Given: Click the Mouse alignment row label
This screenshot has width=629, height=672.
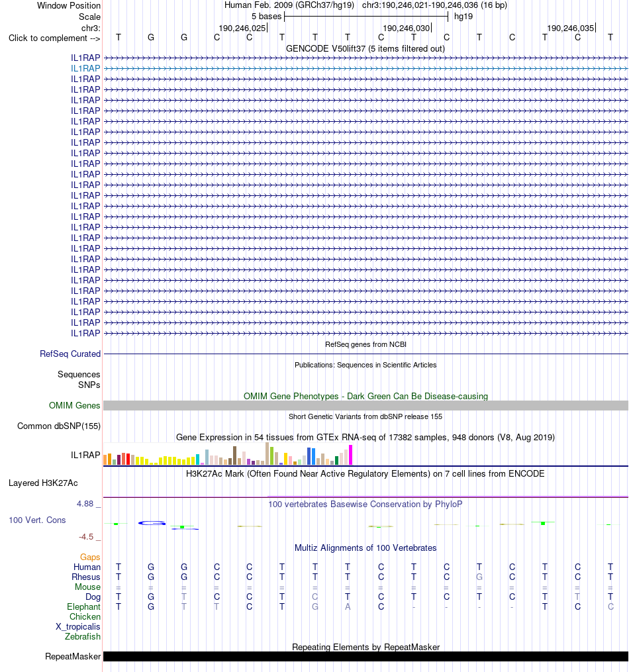Looking at the screenshot, I should click(x=88, y=587).
